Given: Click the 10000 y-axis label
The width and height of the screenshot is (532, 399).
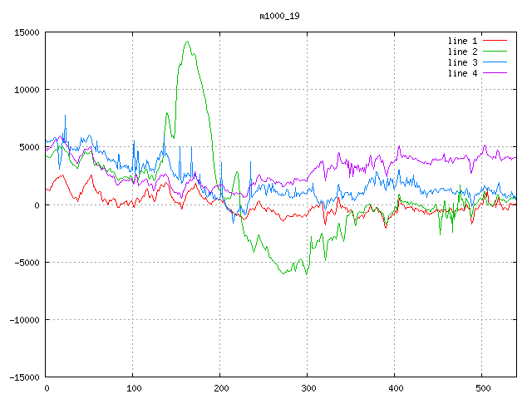Looking at the screenshot, I should click(x=26, y=90).
